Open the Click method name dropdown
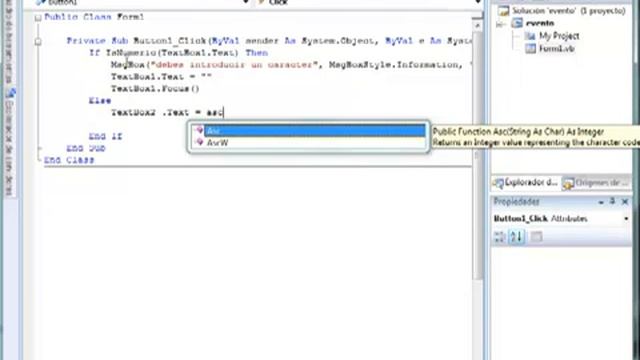This screenshot has height=360, width=640. pyautogui.click(x=477, y=2)
